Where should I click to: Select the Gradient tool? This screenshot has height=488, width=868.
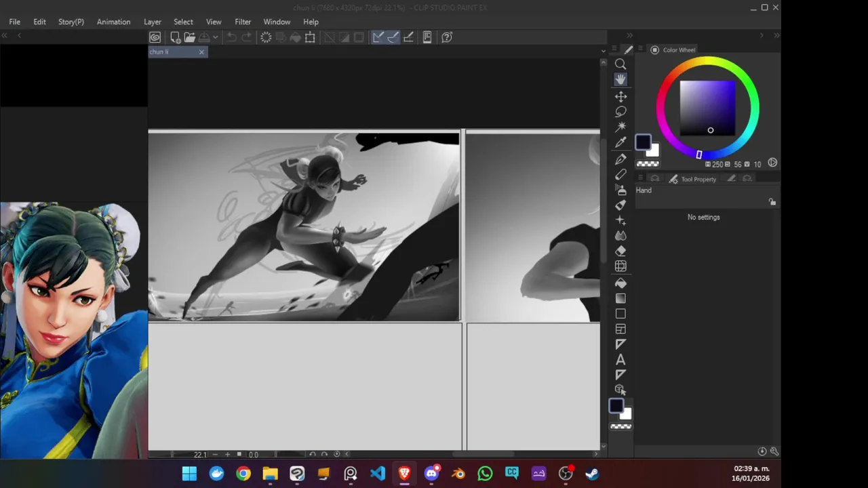(x=620, y=298)
